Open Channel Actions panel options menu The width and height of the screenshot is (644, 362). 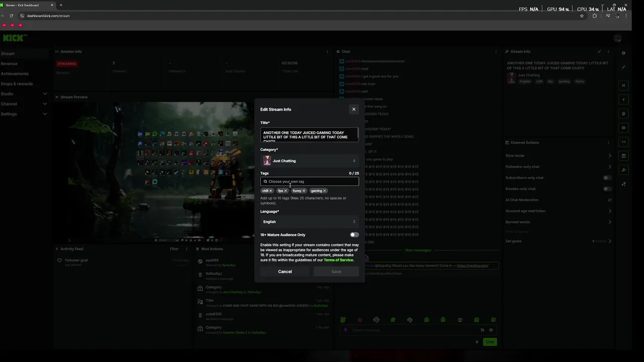click(609, 142)
